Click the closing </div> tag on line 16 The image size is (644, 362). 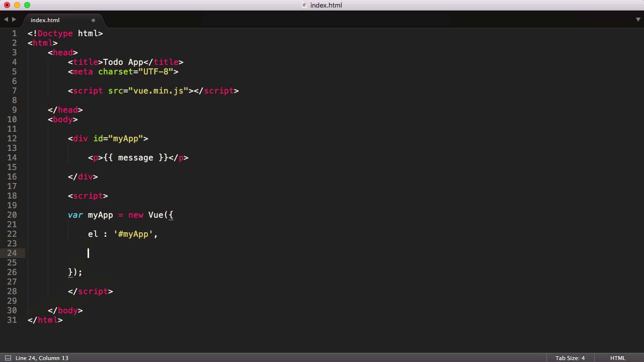pos(83,176)
